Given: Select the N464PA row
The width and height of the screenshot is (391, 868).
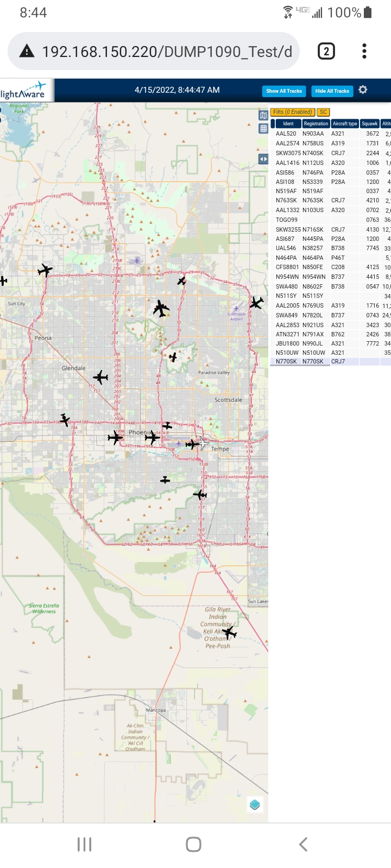Looking at the screenshot, I should click(330, 258).
